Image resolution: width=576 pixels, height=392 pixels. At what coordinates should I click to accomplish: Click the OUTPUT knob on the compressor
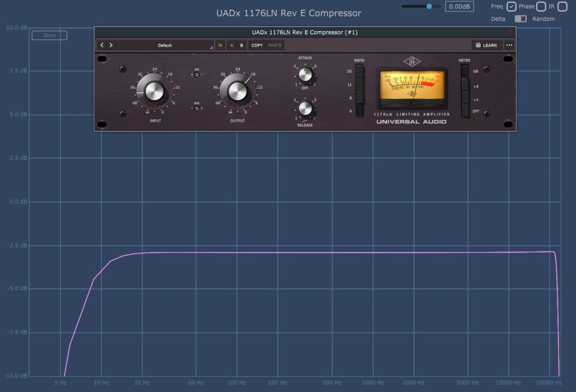237,90
